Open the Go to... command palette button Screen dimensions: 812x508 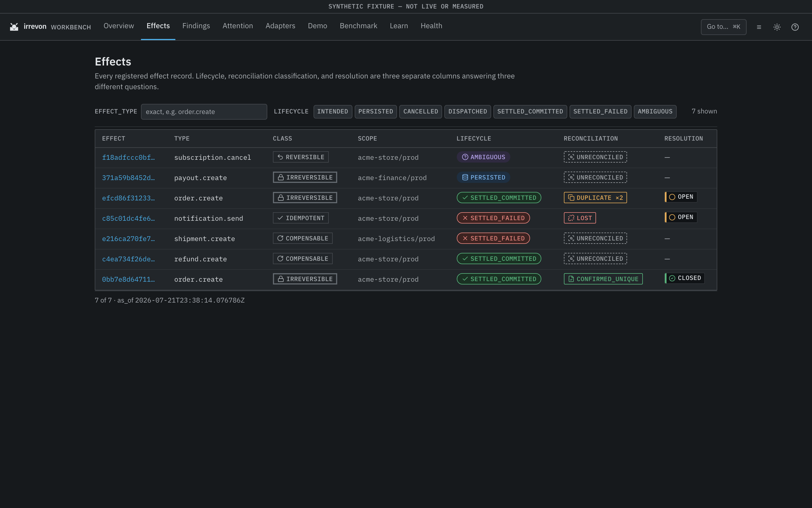[723, 27]
